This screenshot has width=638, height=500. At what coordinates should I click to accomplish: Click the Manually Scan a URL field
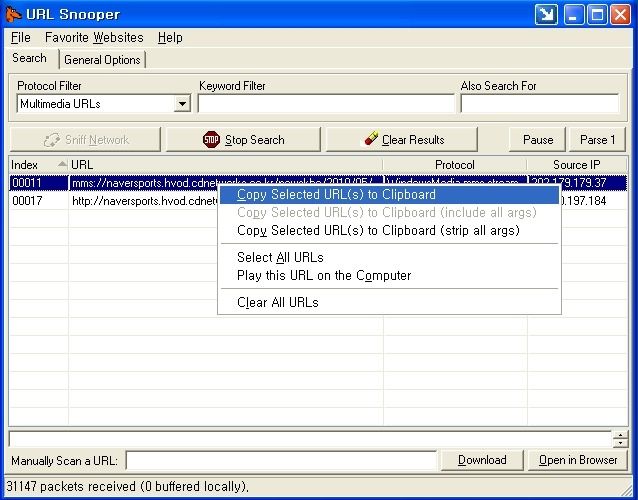coord(281,461)
